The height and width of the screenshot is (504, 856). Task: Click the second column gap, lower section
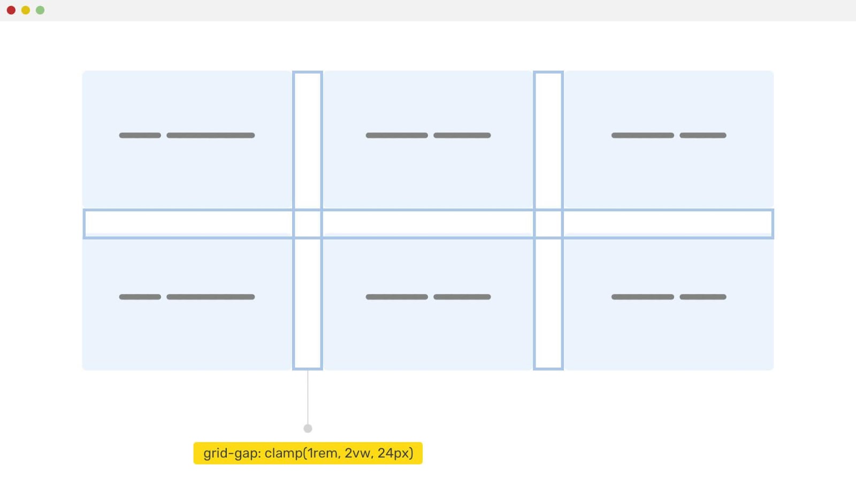tap(548, 303)
